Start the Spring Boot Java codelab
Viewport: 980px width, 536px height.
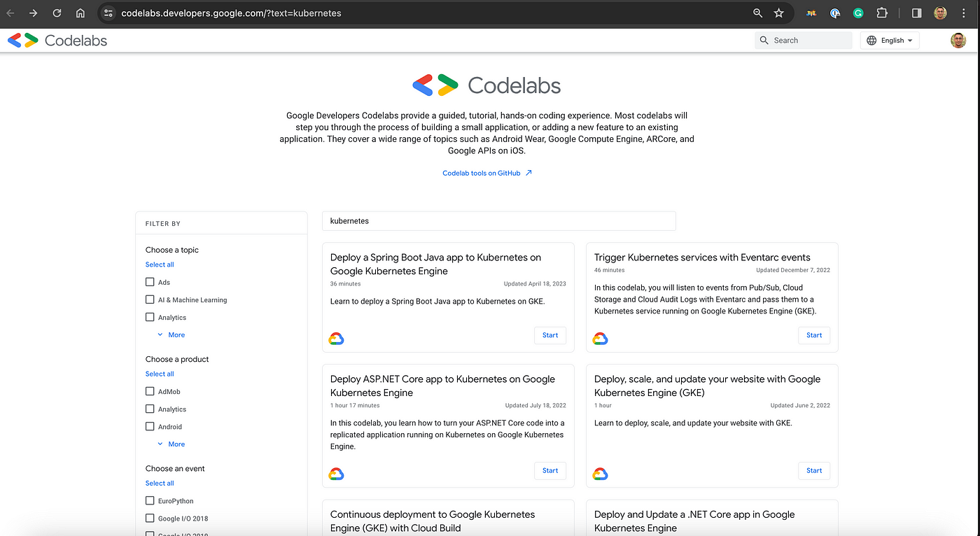tap(550, 335)
